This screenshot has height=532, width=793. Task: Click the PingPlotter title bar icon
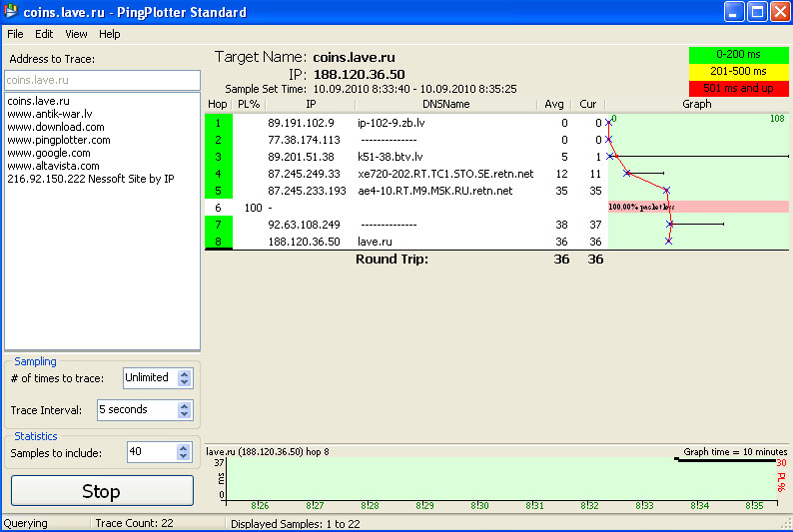click(x=10, y=11)
